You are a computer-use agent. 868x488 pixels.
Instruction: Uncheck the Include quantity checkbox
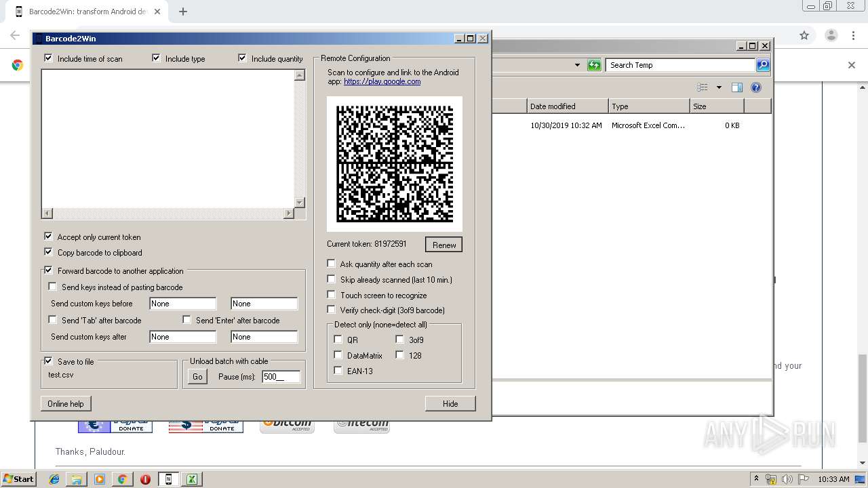tap(242, 58)
